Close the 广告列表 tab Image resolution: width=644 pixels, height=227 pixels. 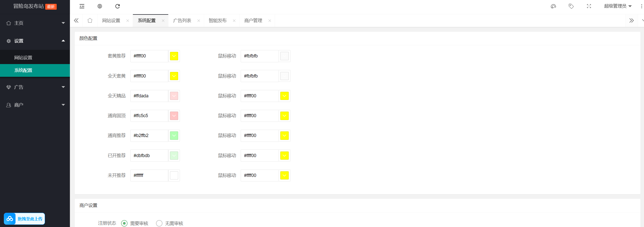199,21
